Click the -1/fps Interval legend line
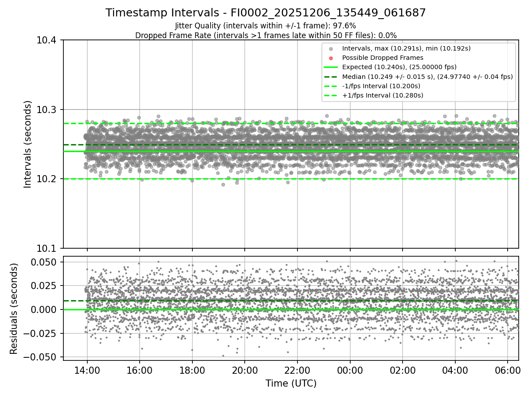The image size is (532, 399). click(x=331, y=86)
